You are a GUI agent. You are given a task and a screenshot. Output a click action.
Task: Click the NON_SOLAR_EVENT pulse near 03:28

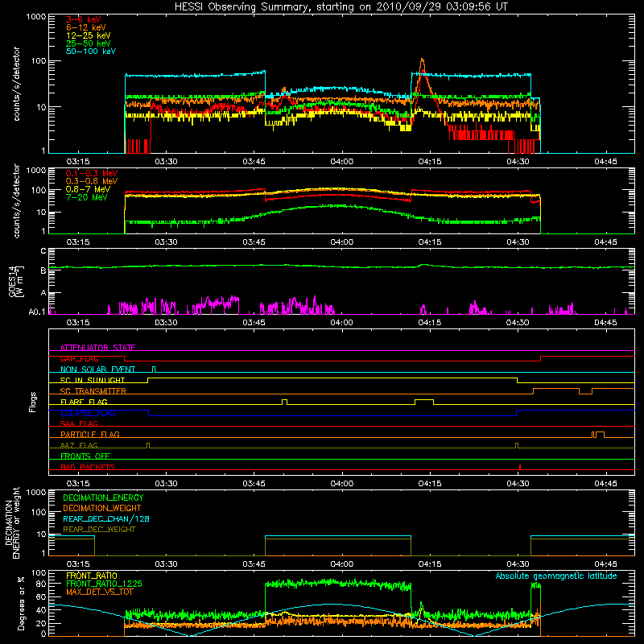point(154,369)
